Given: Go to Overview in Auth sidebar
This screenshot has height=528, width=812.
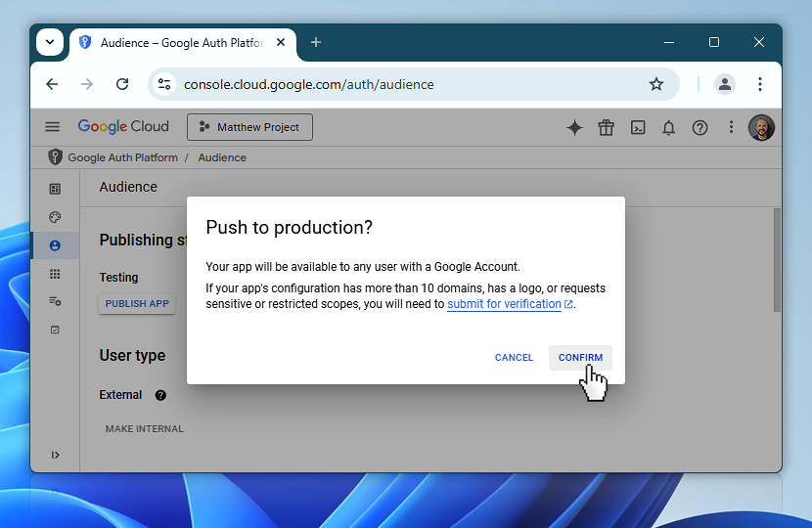Looking at the screenshot, I should (55, 189).
